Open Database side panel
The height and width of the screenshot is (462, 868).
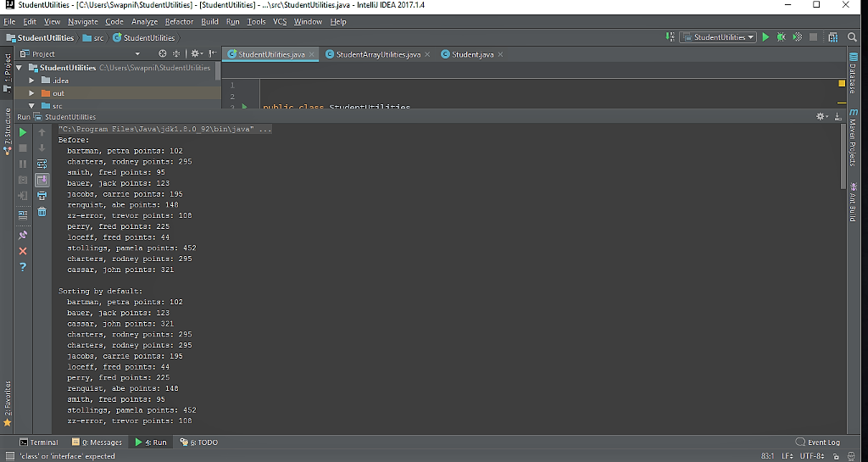(853, 74)
